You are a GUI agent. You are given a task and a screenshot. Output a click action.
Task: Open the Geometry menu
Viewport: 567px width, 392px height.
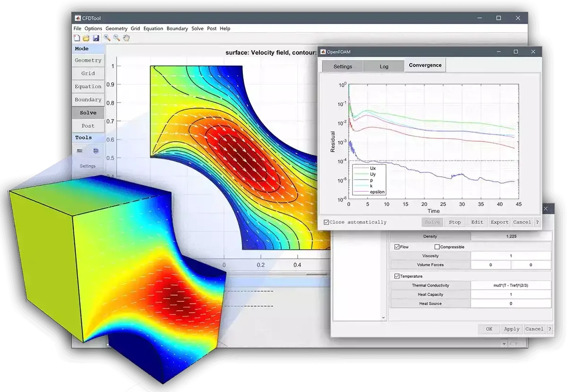pos(117,28)
